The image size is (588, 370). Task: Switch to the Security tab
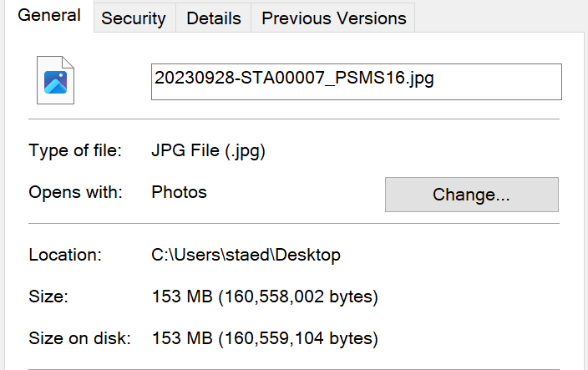click(x=134, y=18)
